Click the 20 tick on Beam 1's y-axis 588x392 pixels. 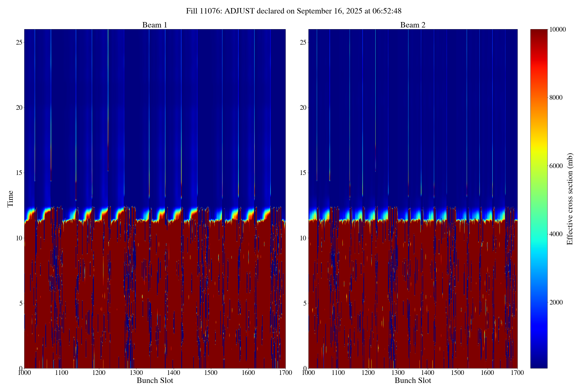tap(19, 108)
